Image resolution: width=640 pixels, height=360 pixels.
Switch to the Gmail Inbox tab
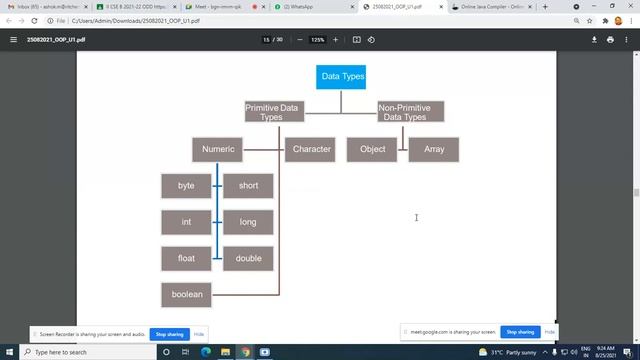47,7
